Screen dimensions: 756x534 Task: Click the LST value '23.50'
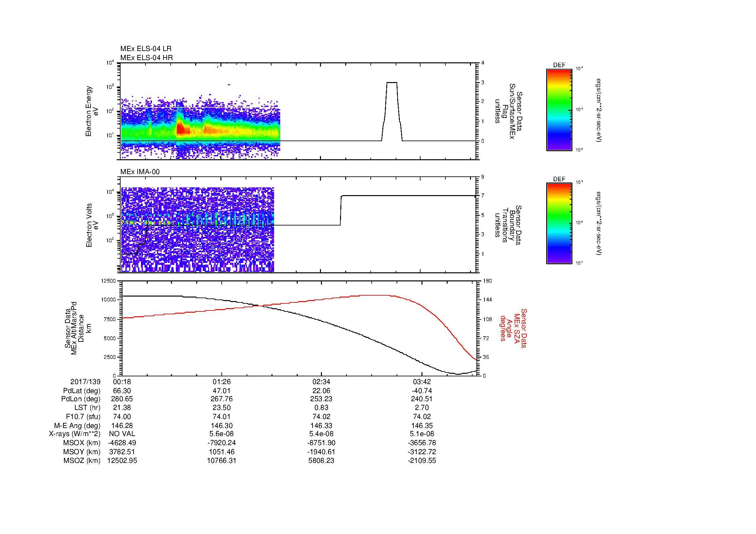coord(222,408)
